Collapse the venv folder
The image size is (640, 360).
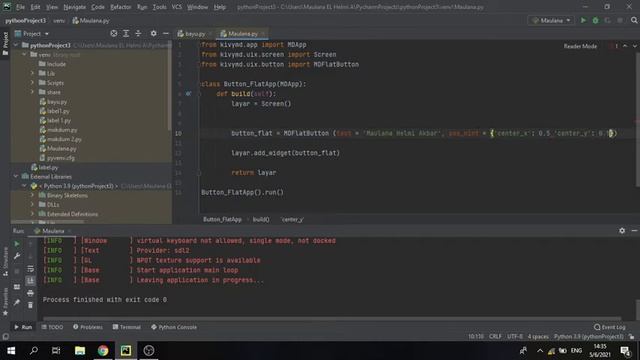[x=24, y=54]
